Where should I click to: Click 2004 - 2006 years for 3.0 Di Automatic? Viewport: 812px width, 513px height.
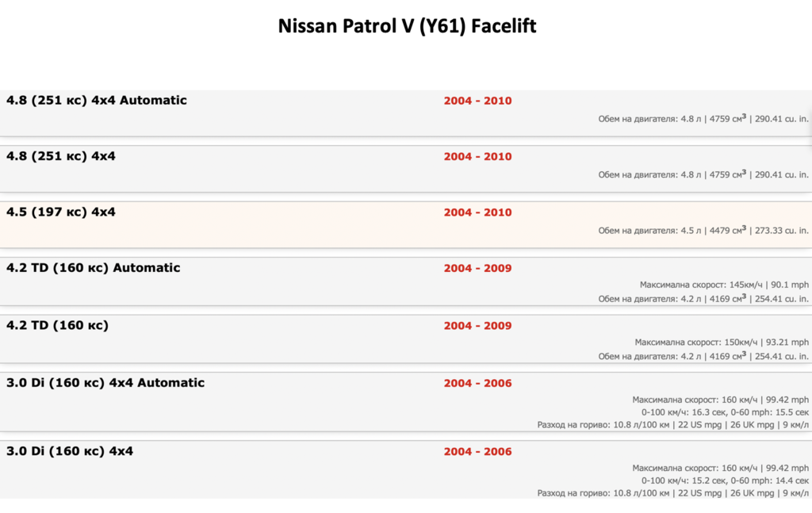click(477, 383)
